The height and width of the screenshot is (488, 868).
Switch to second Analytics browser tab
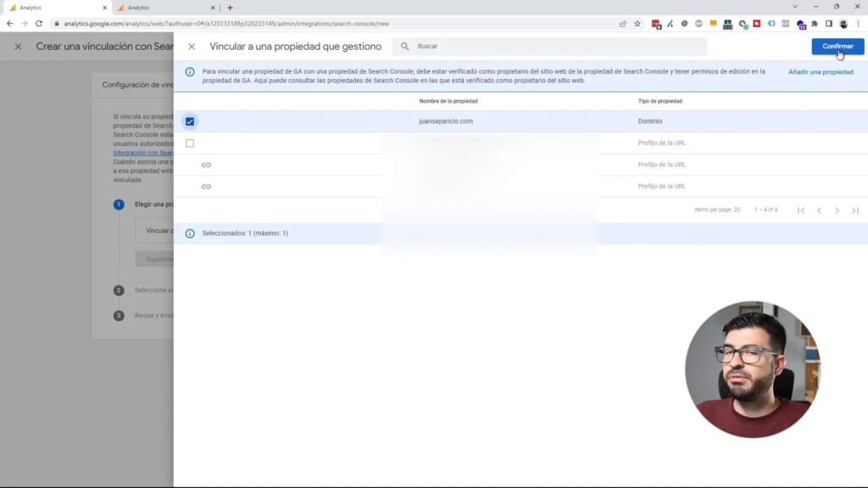coord(165,8)
